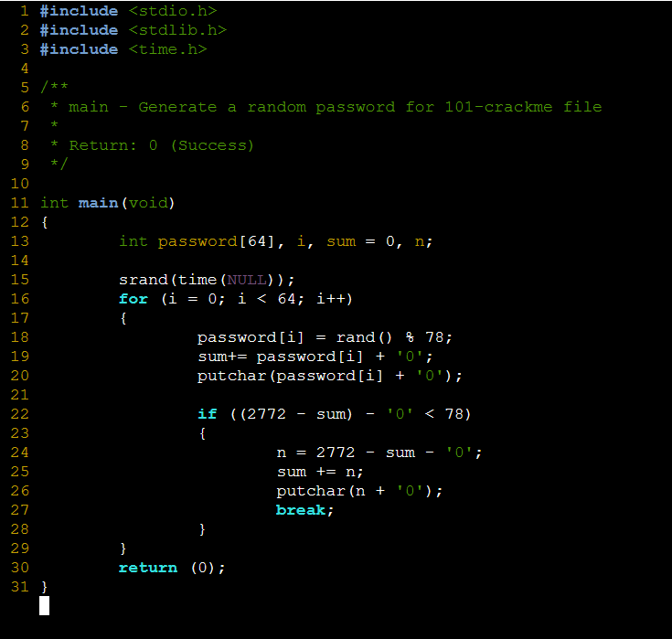Click 'putchar(password[i] + '0');' on line 20
Screen dimensions: 672x639
pos(329,377)
